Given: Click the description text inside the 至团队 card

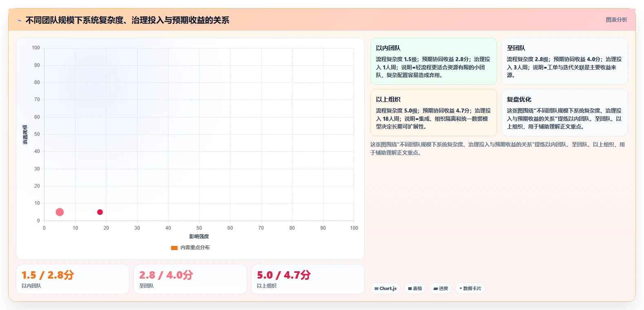Looking at the screenshot, I should (564, 67).
